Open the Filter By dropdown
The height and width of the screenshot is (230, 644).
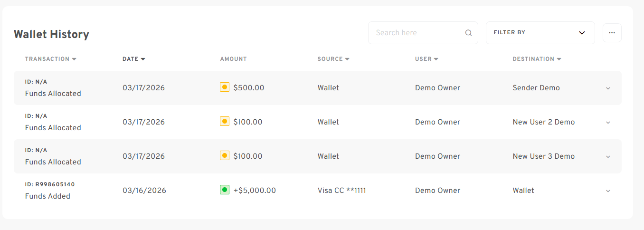(540, 33)
